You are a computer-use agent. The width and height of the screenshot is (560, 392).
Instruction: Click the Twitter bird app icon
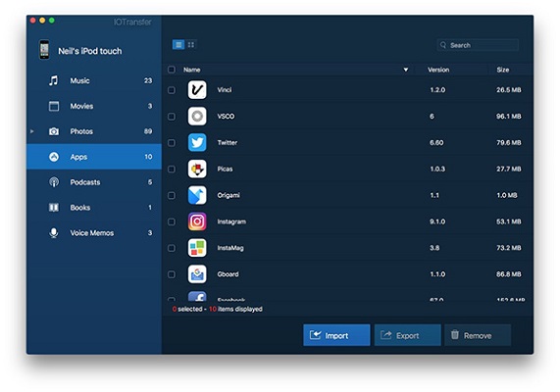[197, 142]
